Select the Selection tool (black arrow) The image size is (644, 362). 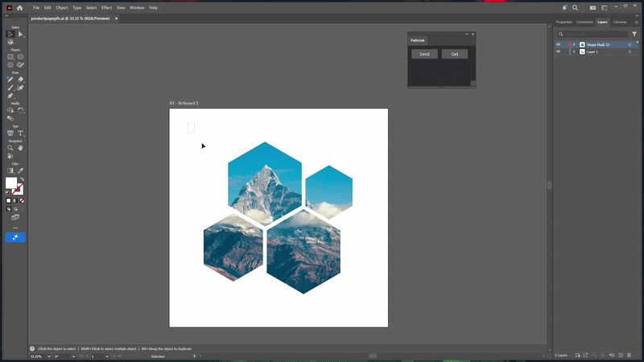point(10,35)
